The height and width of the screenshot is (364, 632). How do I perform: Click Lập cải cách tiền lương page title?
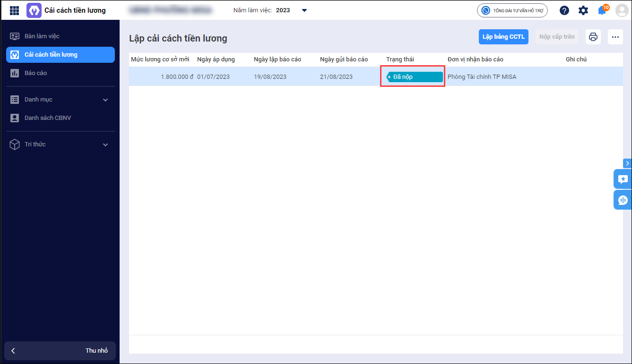pyautogui.click(x=178, y=38)
